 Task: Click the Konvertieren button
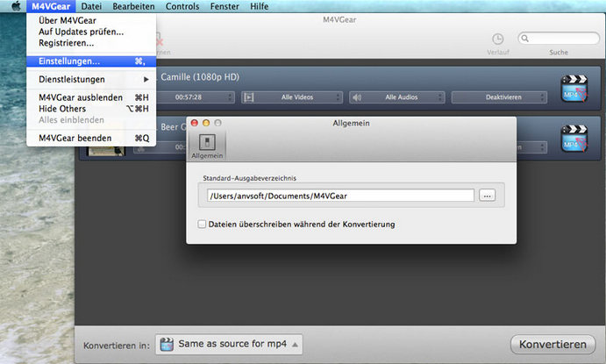point(553,345)
